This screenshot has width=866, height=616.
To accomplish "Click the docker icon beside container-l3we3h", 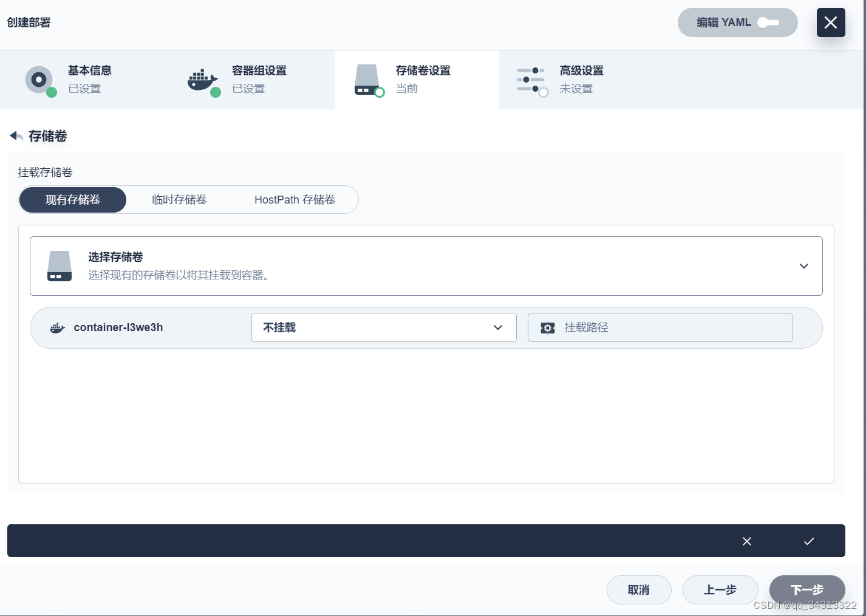I will click(58, 328).
